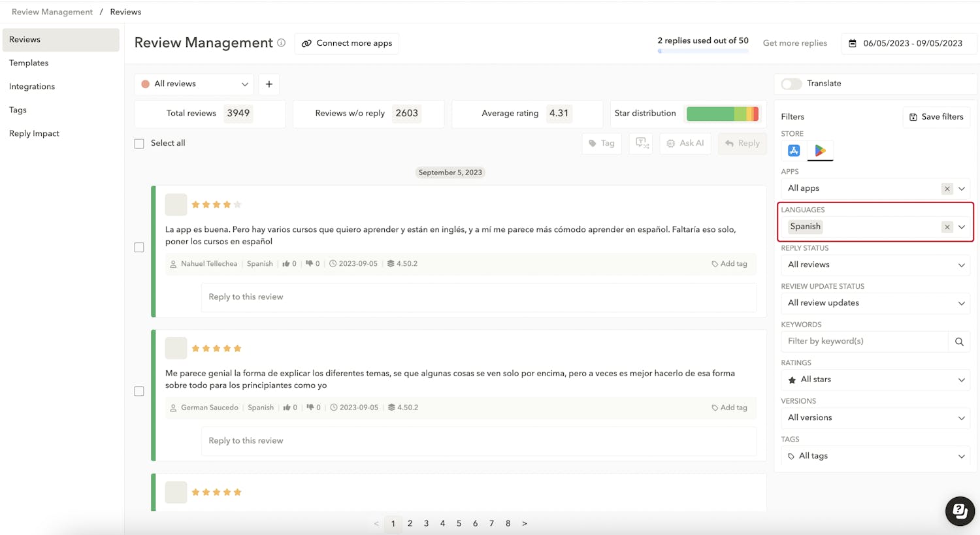Image resolution: width=980 pixels, height=535 pixels.
Task: Click the keyword search magnifier icon
Action: point(959,342)
